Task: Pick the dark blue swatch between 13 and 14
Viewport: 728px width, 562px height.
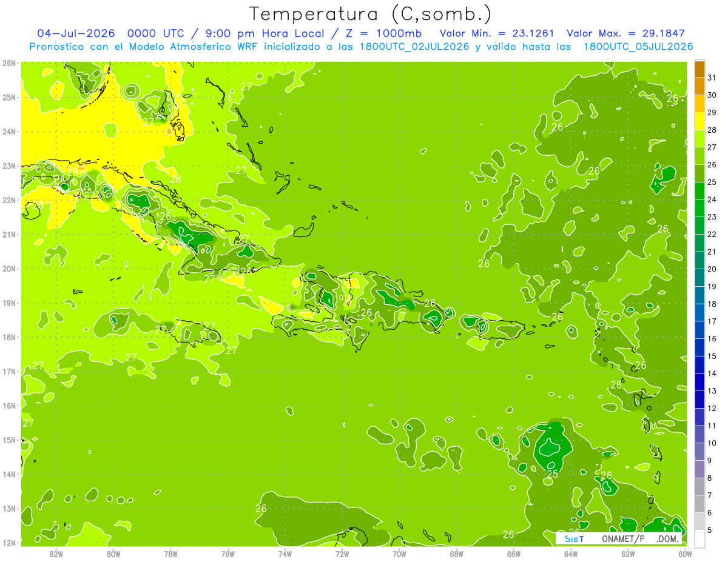Action: pos(699,382)
